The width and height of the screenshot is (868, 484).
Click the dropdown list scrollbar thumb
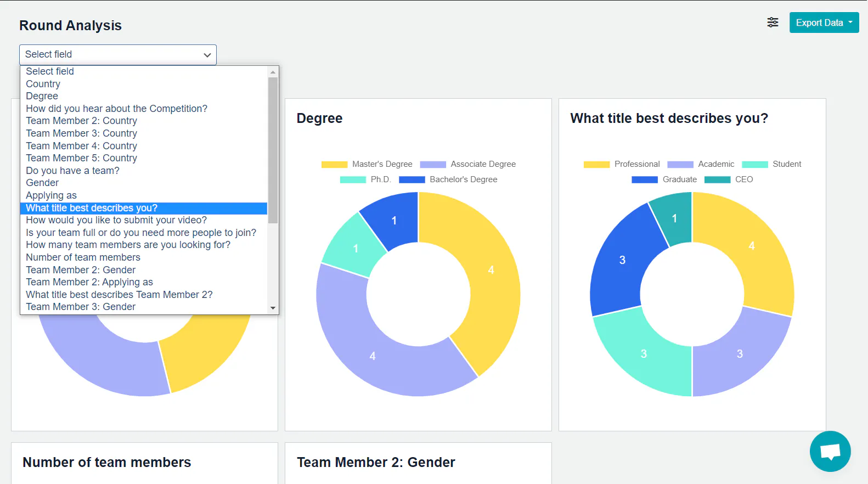click(273, 150)
